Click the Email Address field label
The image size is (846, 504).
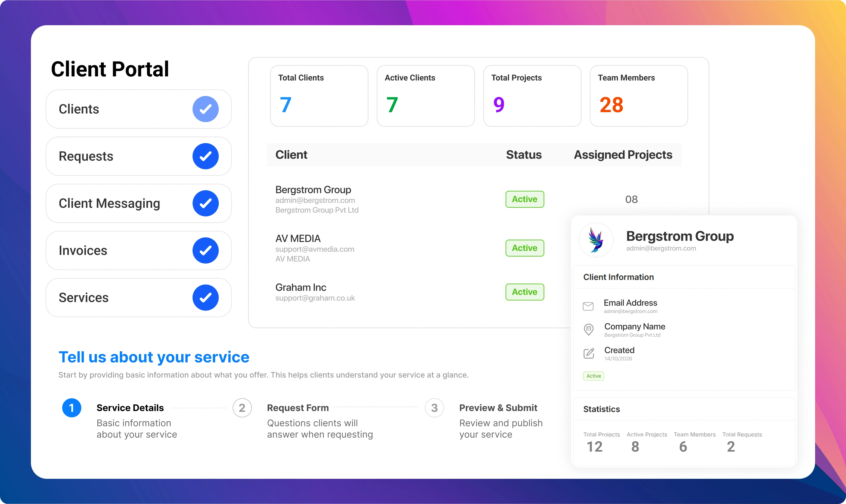[630, 303]
